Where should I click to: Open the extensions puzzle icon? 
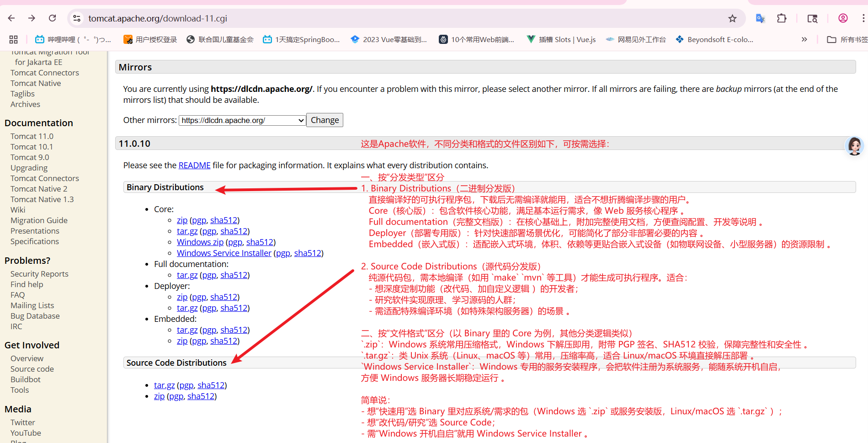782,18
